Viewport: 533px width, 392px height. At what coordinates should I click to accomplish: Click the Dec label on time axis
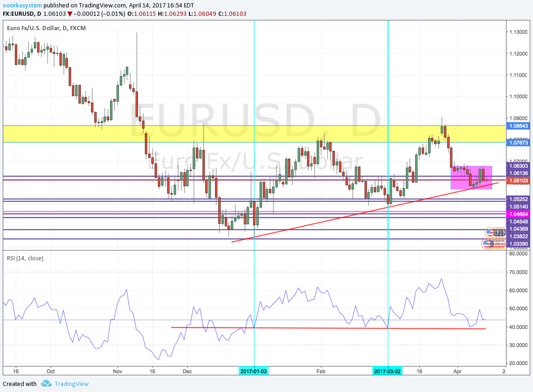[x=187, y=371]
